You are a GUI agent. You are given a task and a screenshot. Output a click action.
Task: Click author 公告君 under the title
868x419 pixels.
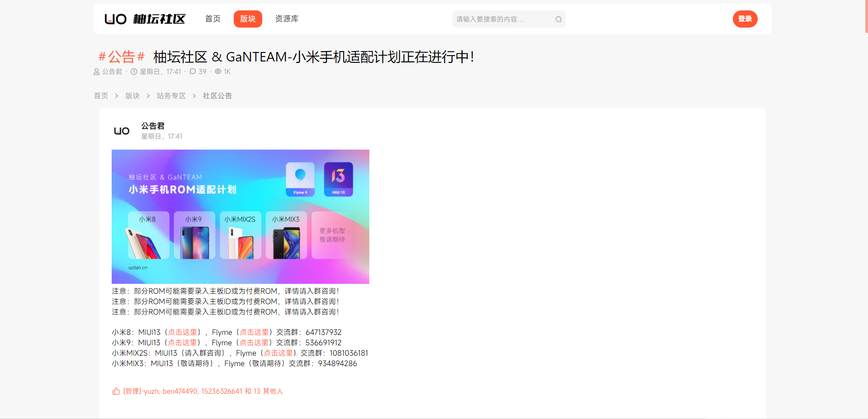click(112, 71)
